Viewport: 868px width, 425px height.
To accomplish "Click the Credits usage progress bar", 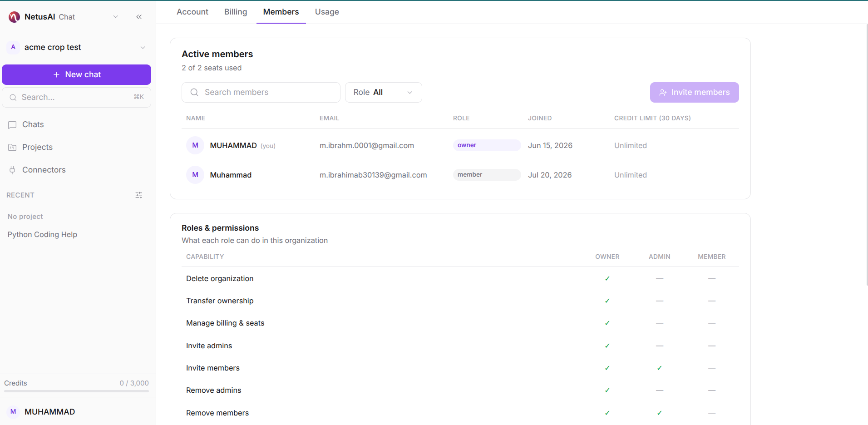I will tap(76, 391).
